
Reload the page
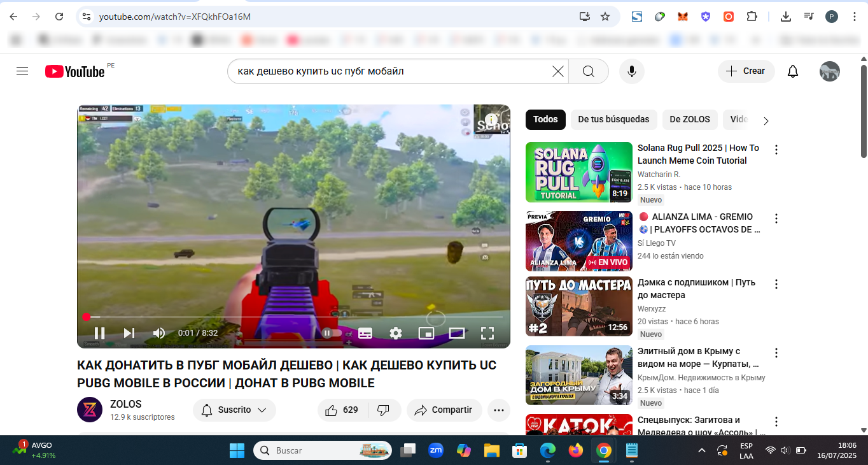[x=59, y=17]
